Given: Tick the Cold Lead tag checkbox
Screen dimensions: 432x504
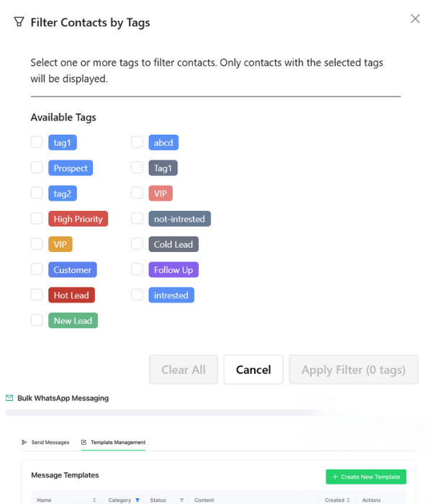Looking at the screenshot, I should pos(137,244).
